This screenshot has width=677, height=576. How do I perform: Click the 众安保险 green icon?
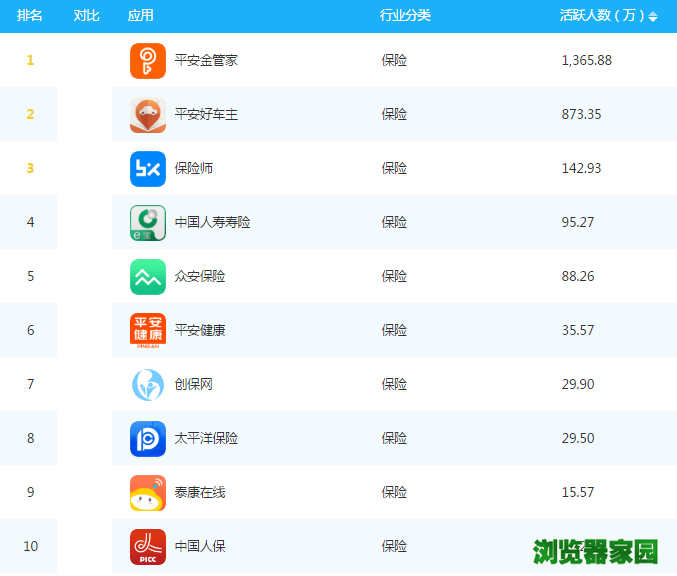tap(147, 277)
